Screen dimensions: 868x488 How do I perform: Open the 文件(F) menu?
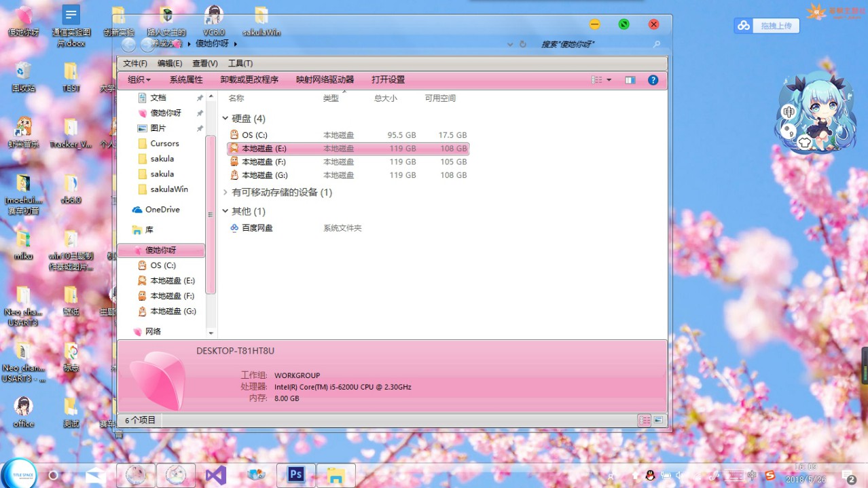click(x=135, y=63)
